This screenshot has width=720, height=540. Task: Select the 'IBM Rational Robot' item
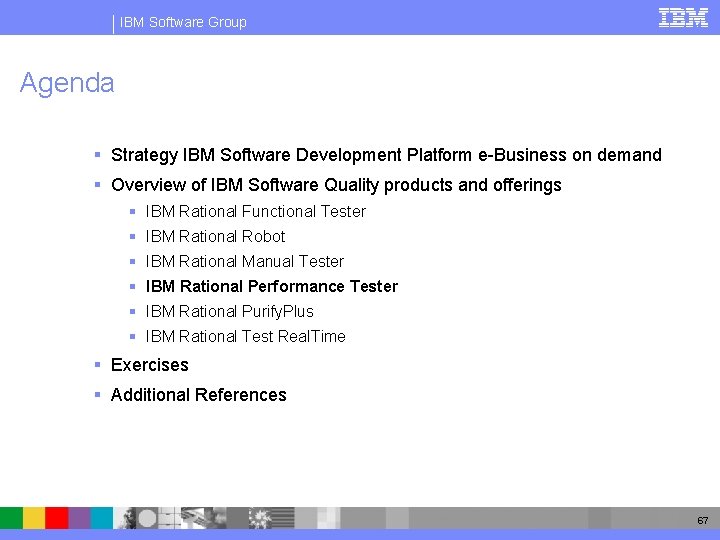pyautogui.click(x=215, y=236)
